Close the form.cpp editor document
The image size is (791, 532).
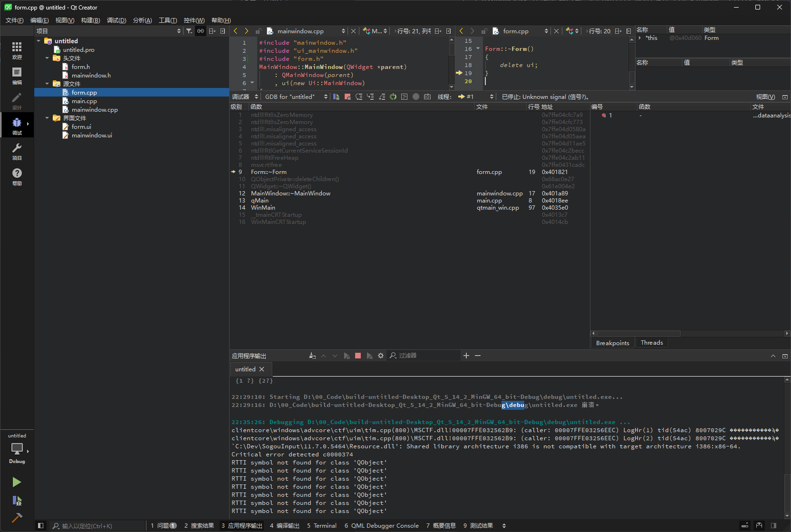[556, 31]
